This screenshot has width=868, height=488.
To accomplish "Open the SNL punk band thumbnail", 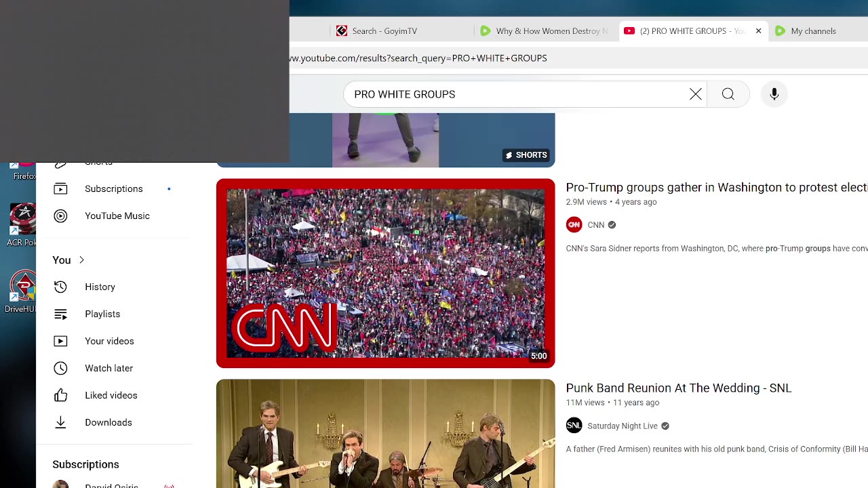I will (385, 434).
